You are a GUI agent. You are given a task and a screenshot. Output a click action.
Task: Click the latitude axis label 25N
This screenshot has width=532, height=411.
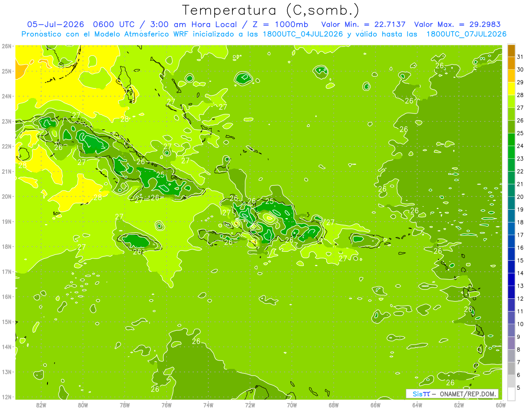pos(7,71)
